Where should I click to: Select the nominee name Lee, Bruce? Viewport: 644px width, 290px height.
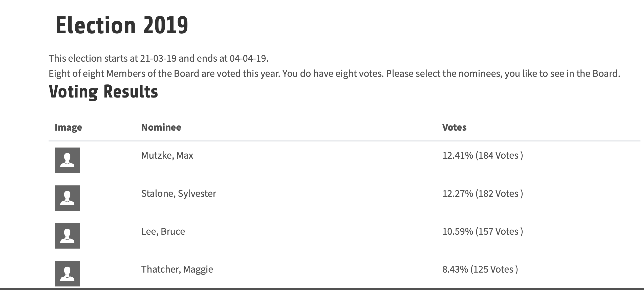click(x=163, y=231)
